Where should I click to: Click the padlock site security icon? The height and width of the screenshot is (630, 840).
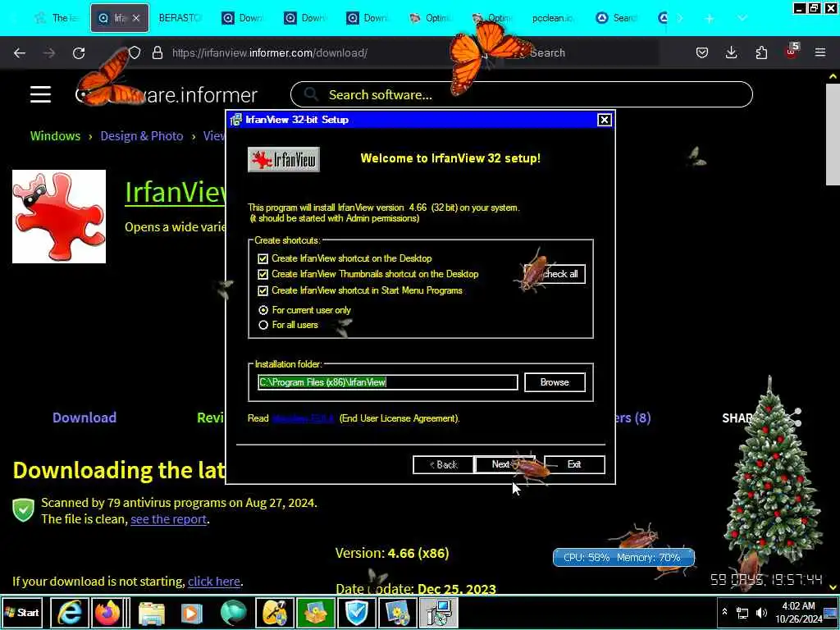point(157,52)
